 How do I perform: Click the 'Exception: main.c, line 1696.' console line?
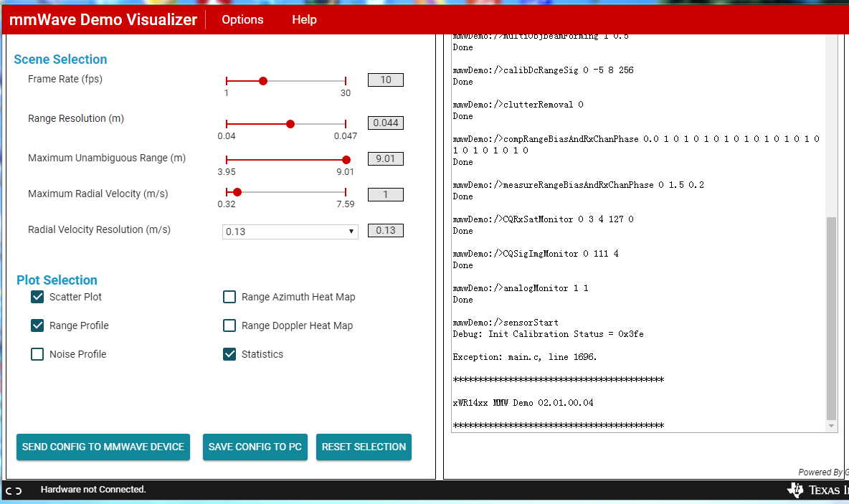(x=525, y=357)
